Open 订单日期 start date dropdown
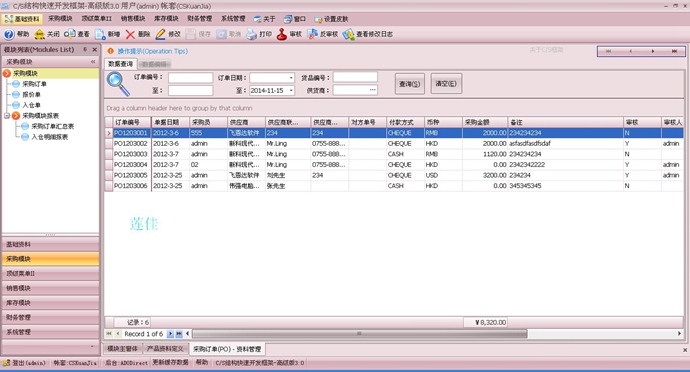 coord(291,78)
